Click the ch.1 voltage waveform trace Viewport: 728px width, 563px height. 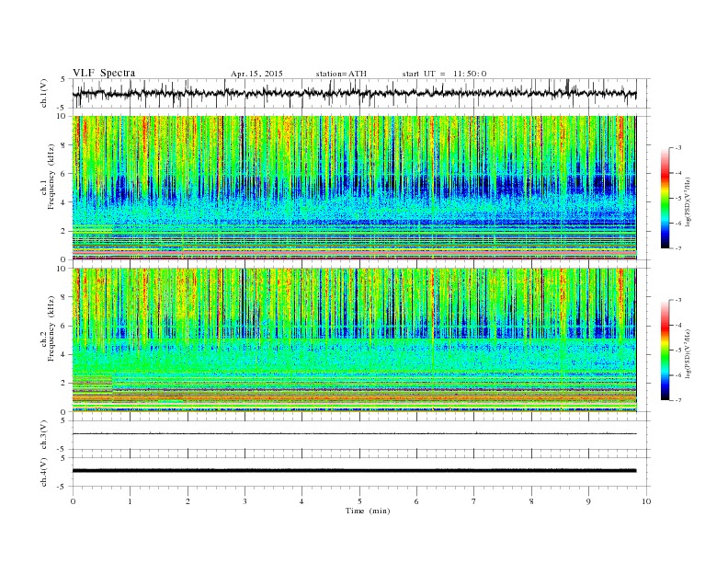pos(354,94)
